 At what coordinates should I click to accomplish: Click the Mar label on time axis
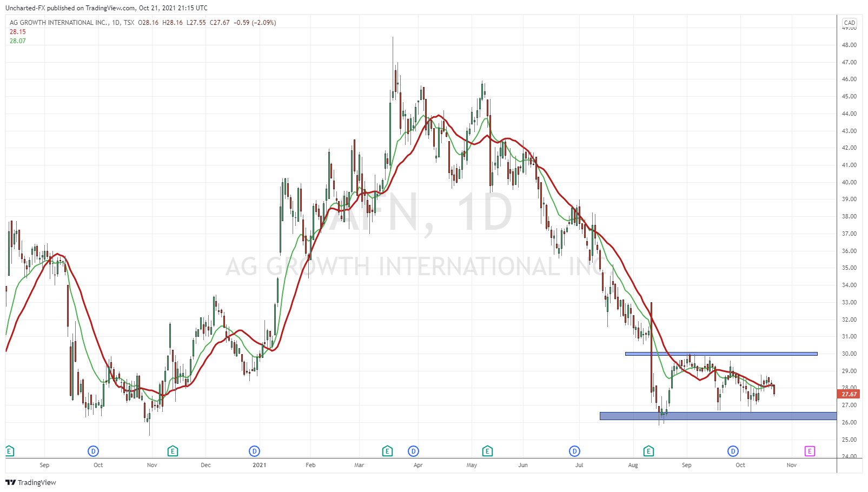coord(359,465)
